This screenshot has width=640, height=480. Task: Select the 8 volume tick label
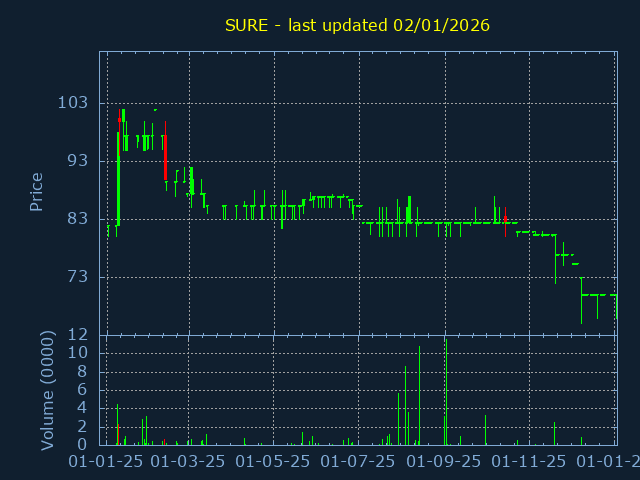(x=83, y=372)
